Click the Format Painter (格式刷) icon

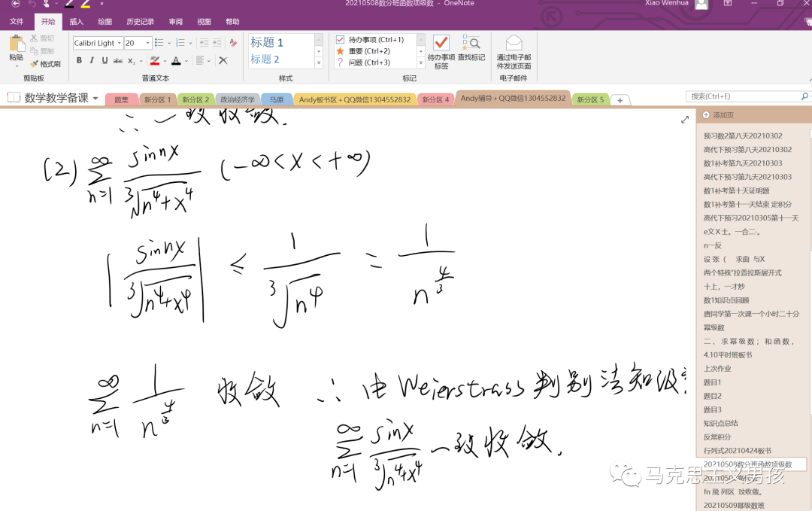pyautogui.click(x=46, y=64)
